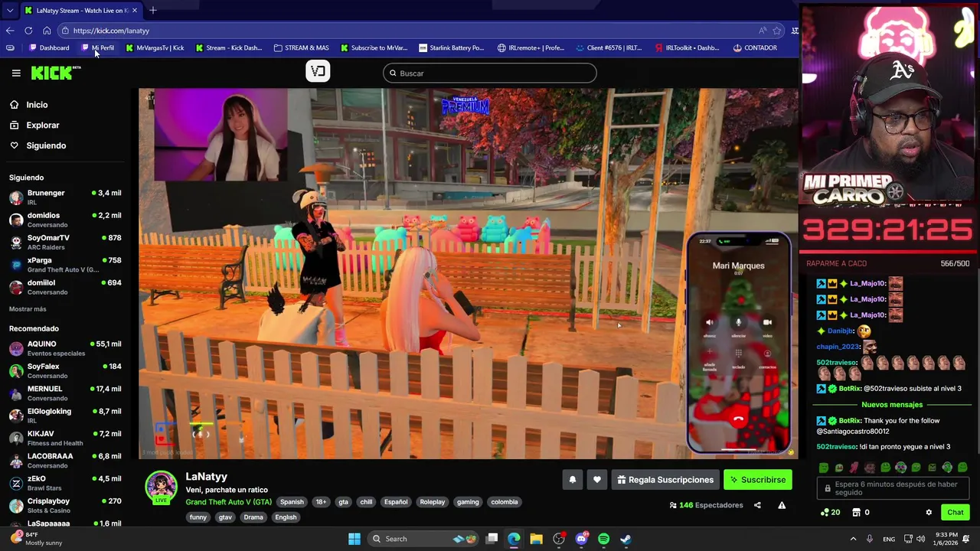Open Windows Start menu

point(354,539)
